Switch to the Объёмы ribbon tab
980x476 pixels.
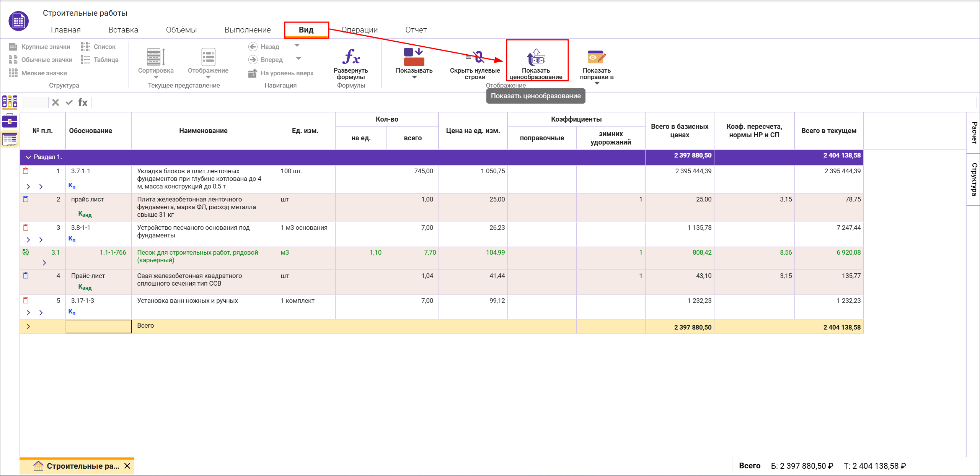181,30
